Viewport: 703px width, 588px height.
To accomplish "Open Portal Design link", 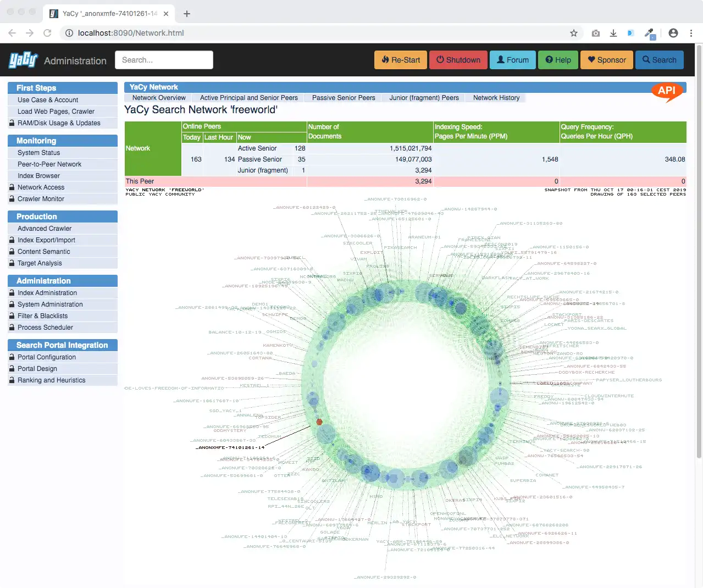I will [37, 369].
